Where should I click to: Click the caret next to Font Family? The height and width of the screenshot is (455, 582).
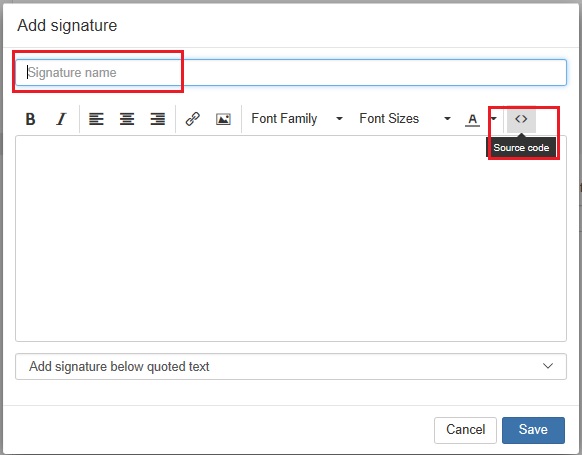(339, 119)
